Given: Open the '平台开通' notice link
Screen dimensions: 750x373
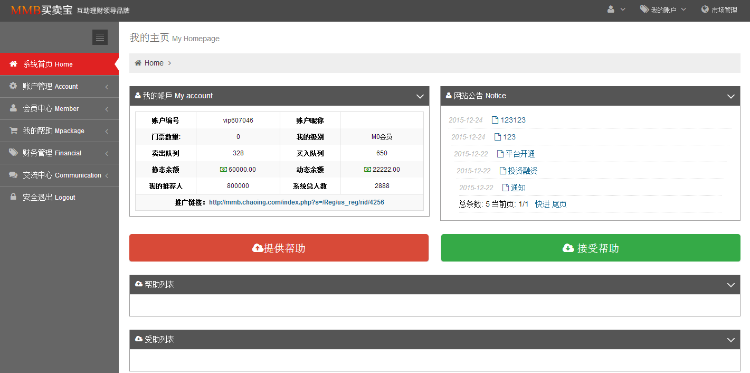Looking at the screenshot, I should [x=520, y=154].
